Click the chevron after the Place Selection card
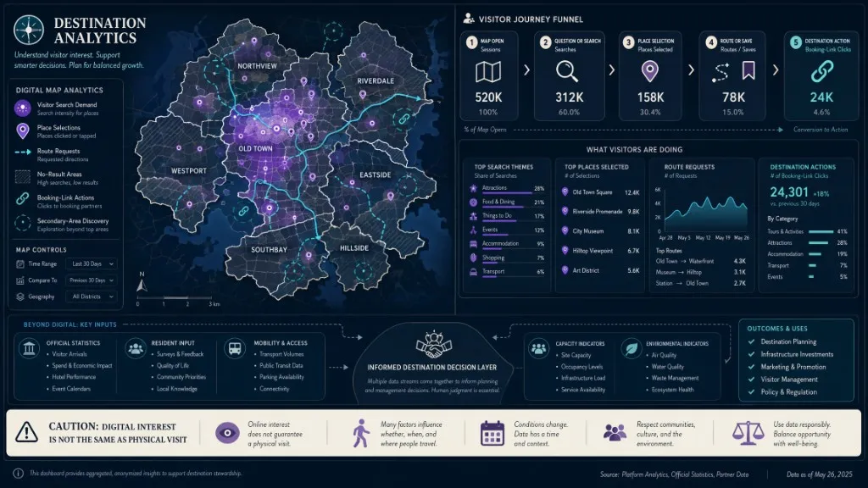Screen dimensions: 868x488 coord(691,70)
